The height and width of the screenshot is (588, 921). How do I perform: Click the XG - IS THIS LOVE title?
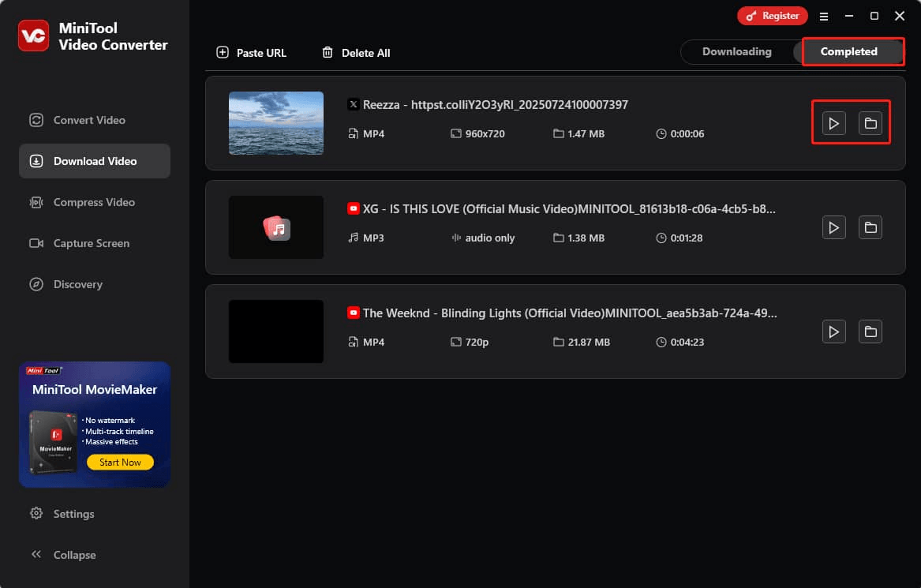569,208
